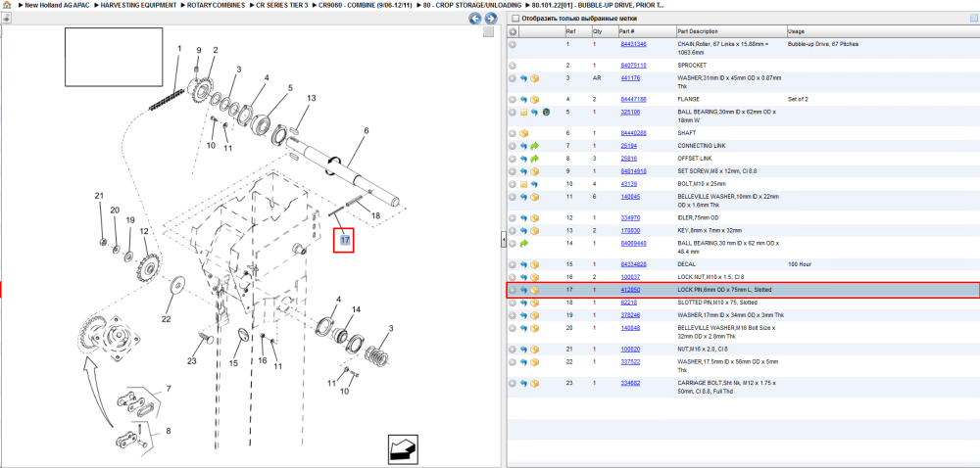Click the box icon in the IDLER row
The height and width of the screenshot is (468, 980).
[x=535, y=218]
